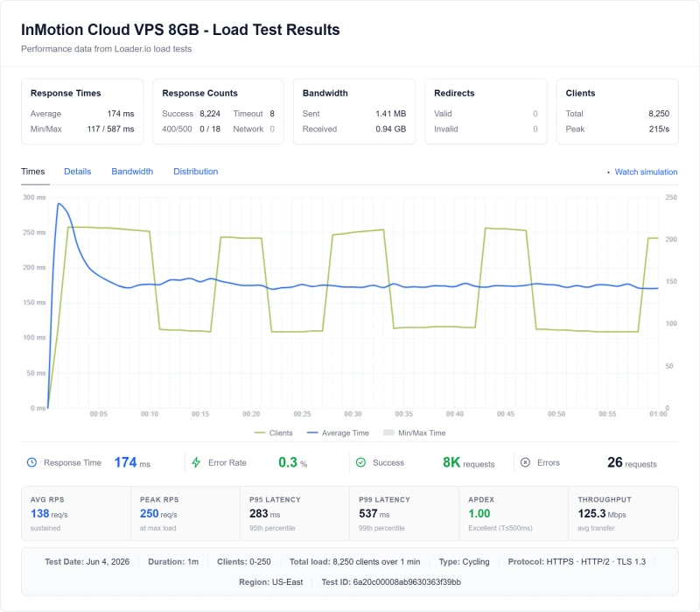Open the Bandwidth tab
The height and width of the screenshot is (612, 700).
point(132,172)
